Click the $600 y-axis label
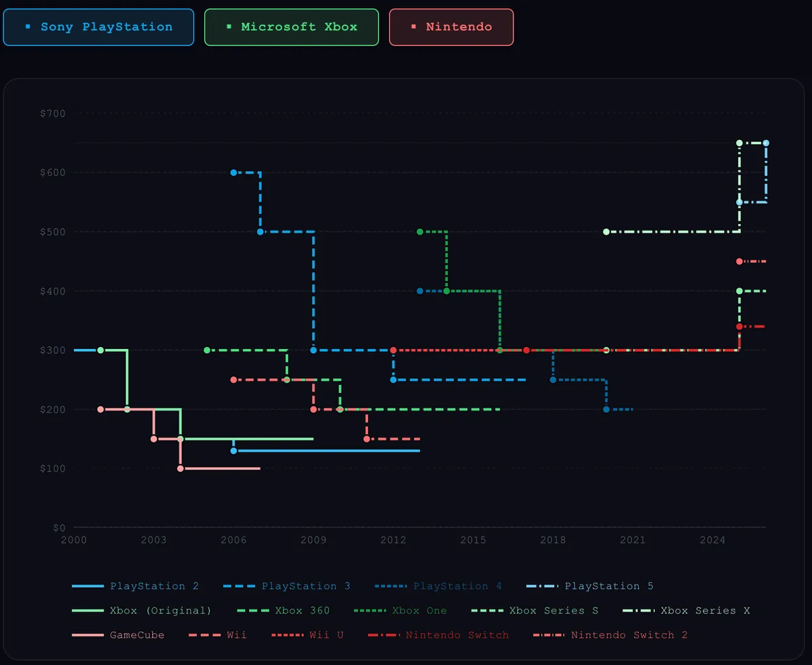 pos(53,173)
